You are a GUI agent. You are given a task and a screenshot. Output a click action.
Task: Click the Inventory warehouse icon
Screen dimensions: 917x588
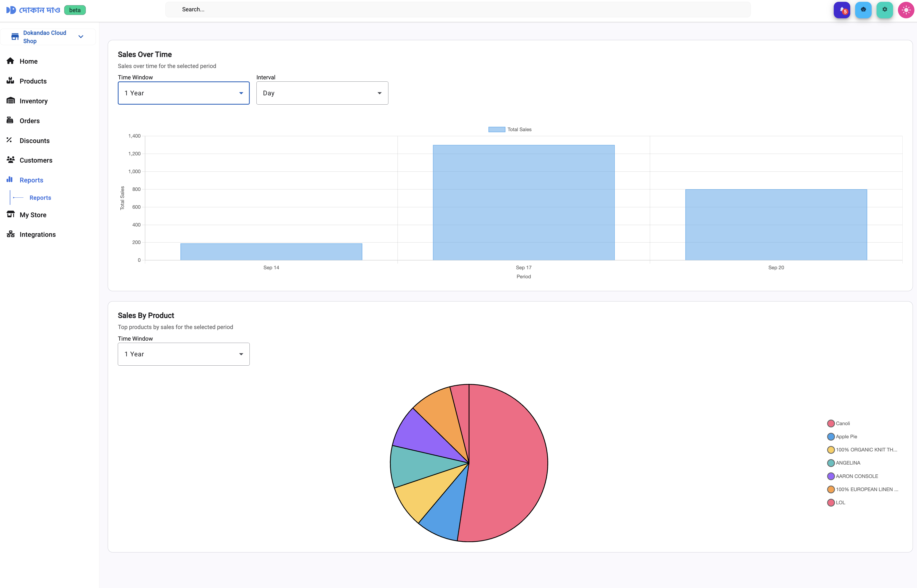point(10,101)
